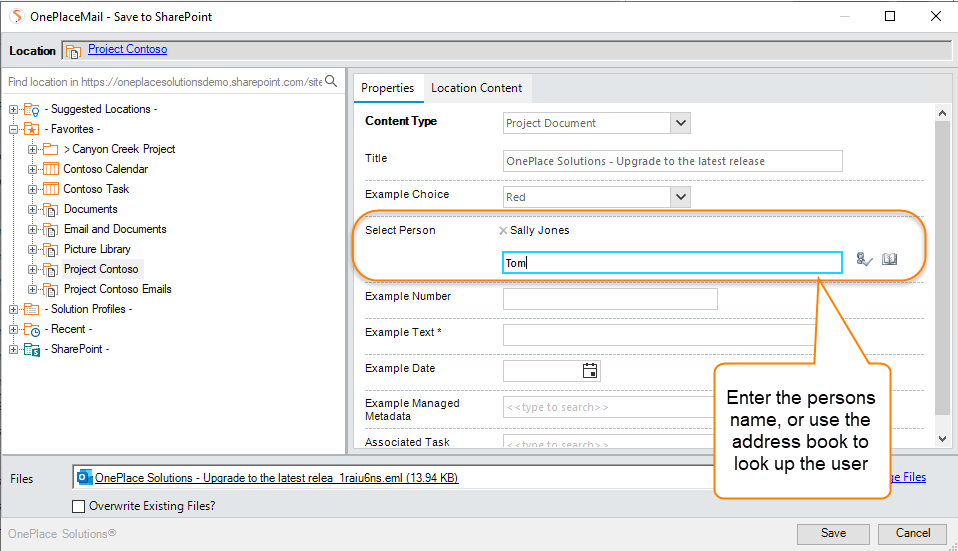Click the Contoso Task list icon

(50, 189)
